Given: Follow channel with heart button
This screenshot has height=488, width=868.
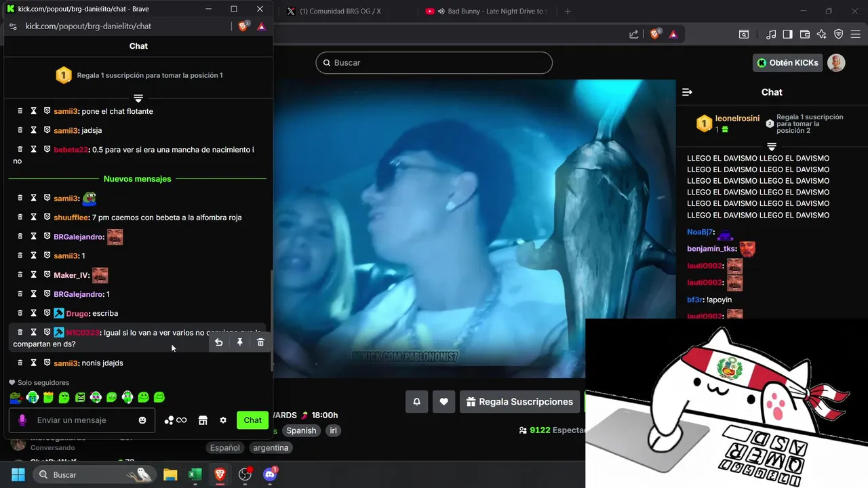Looking at the screenshot, I should [x=443, y=401].
